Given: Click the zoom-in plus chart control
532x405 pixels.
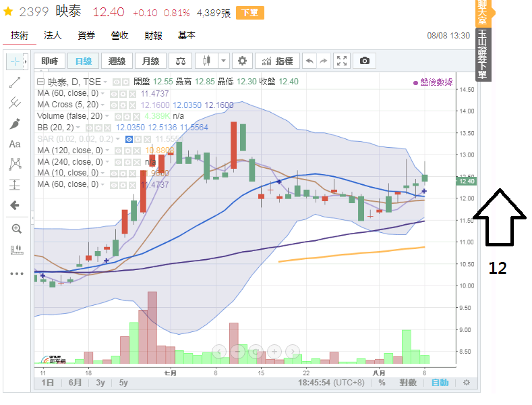Looking at the screenshot, I should pos(274,351).
